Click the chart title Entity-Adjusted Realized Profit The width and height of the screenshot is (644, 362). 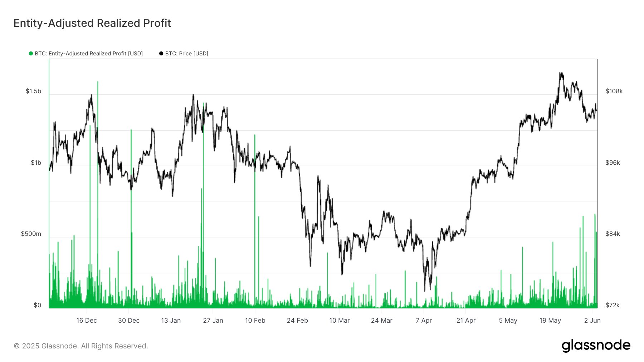coord(92,23)
